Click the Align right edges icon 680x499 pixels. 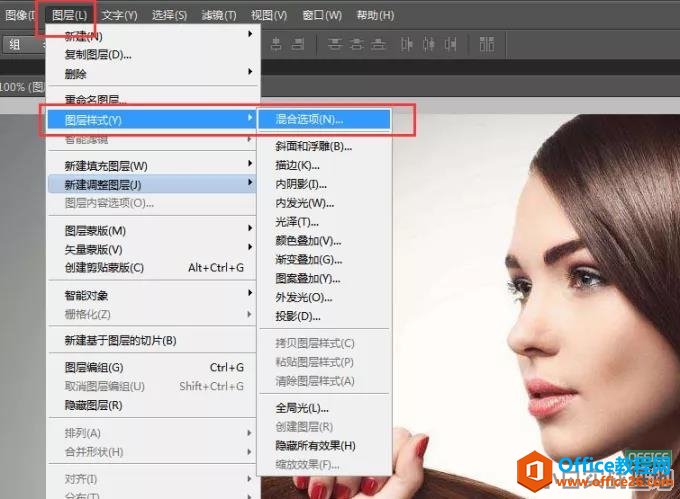pos(298,44)
